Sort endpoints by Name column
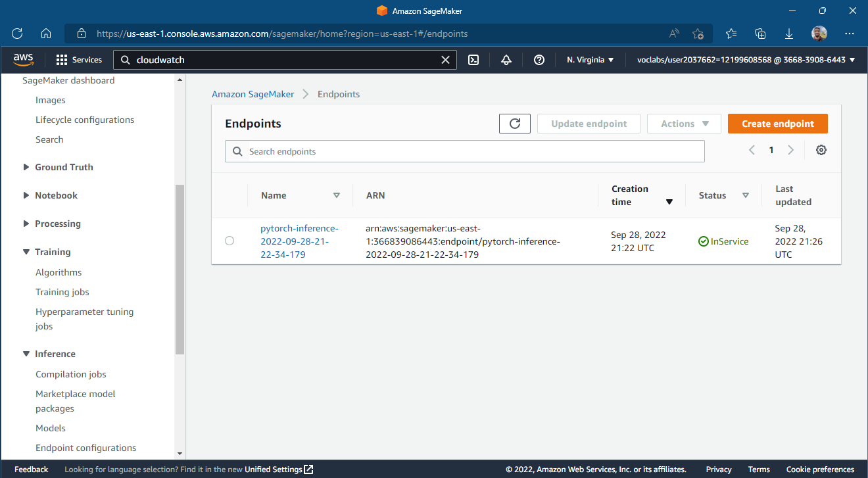 pyautogui.click(x=337, y=195)
